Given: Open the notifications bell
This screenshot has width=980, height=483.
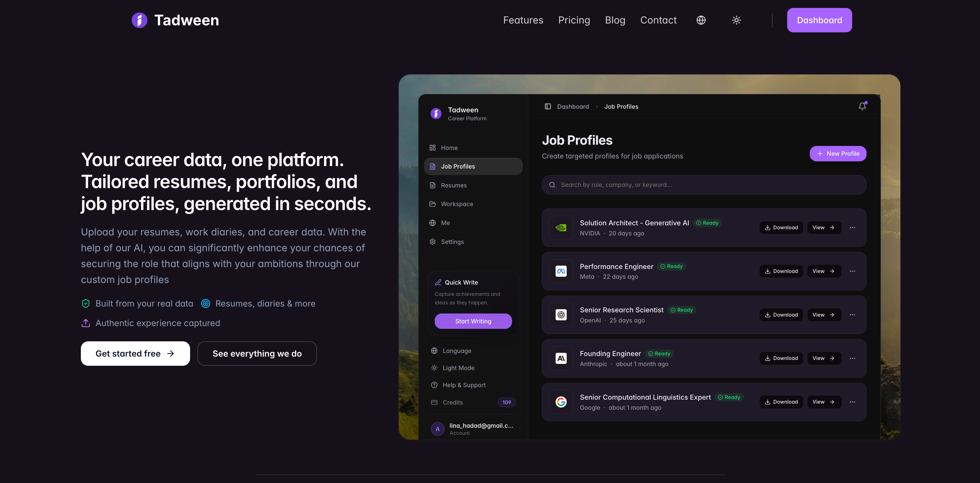Looking at the screenshot, I should coord(862,107).
